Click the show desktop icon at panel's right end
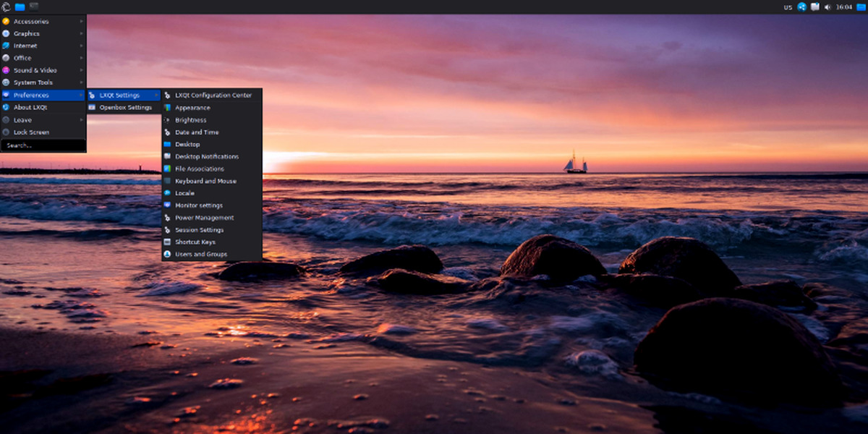 pyautogui.click(x=861, y=7)
